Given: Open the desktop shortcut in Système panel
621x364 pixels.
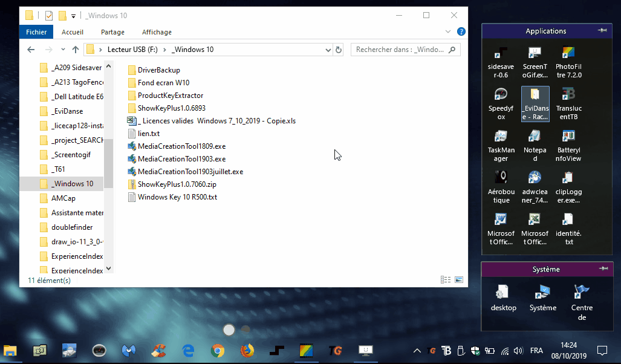Looking at the screenshot, I should [x=503, y=298].
